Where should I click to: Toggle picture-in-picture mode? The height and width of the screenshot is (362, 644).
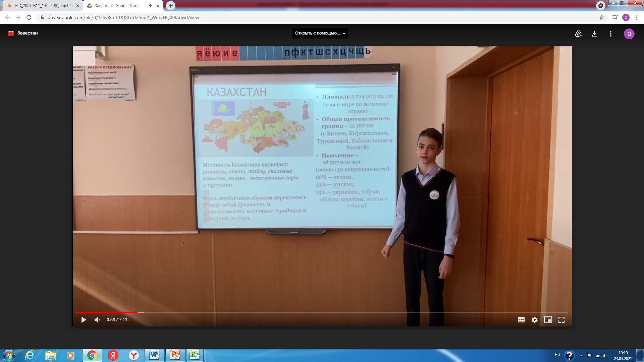[548, 320]
